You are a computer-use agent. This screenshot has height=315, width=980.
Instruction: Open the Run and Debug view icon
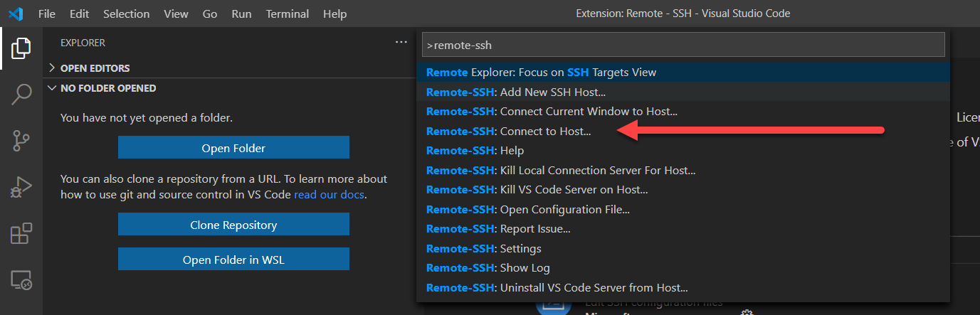(21, 187)
